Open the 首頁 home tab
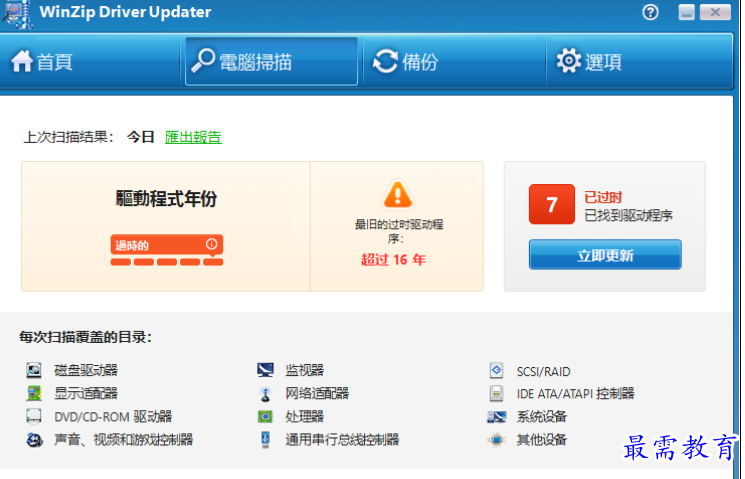This screenshot has width=745, height=479. coord(90,61)
